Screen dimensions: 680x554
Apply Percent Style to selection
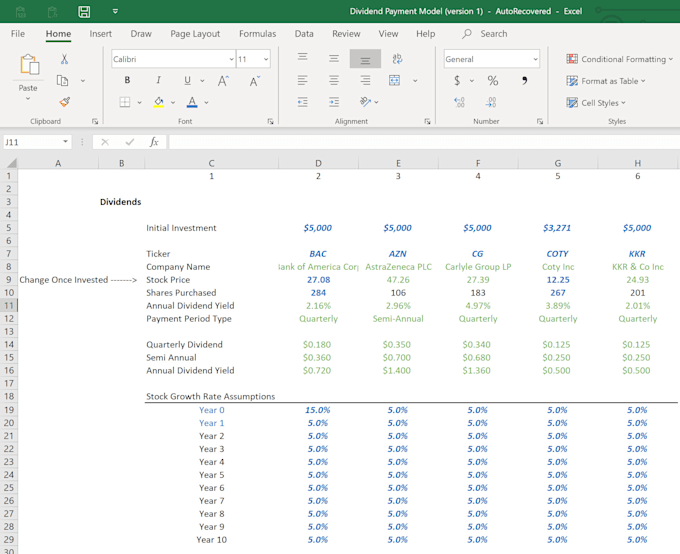492,81
